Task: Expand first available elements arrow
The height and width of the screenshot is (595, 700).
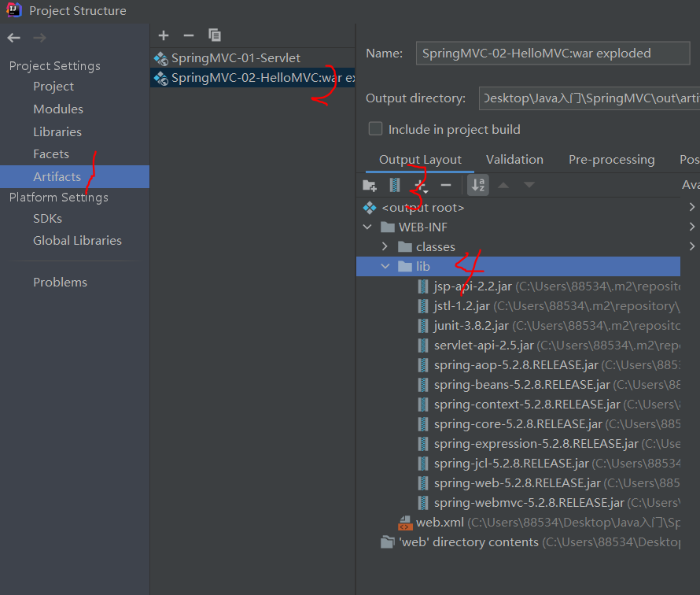Action: (692, 207)
